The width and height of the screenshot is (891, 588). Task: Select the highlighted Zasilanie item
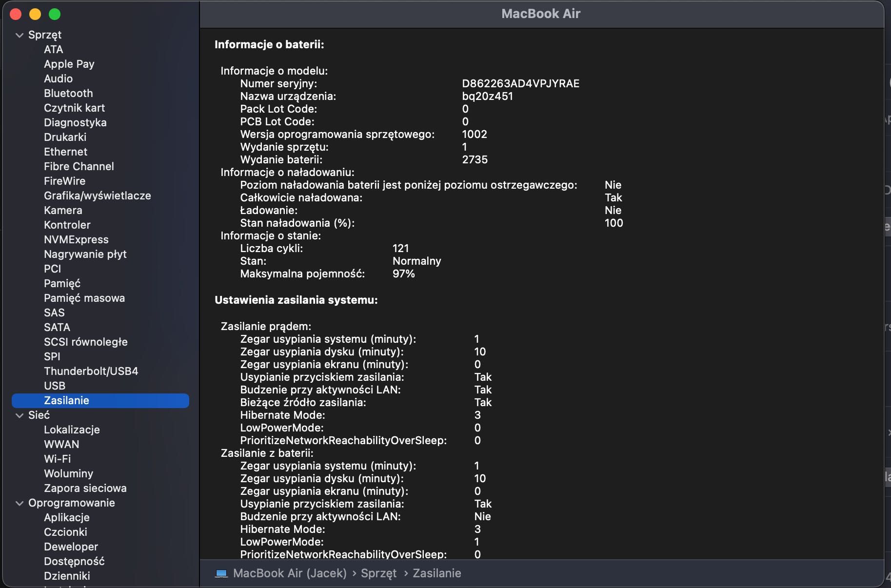pos(100,400)
